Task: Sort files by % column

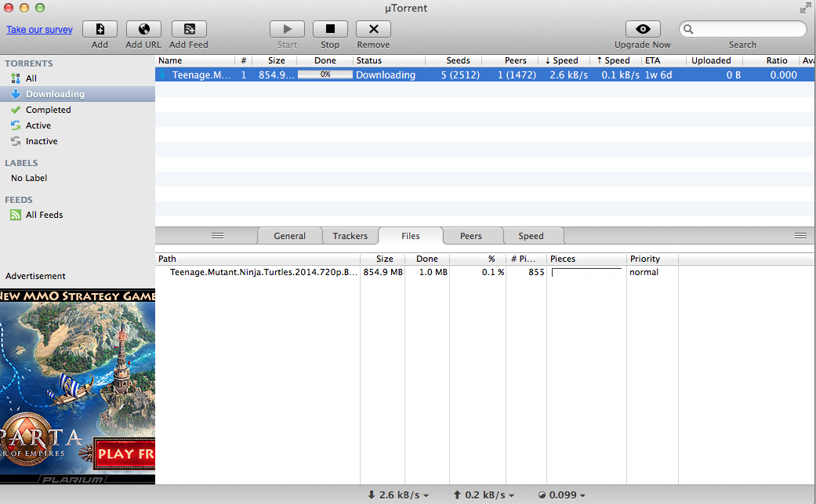Action: 477,259
